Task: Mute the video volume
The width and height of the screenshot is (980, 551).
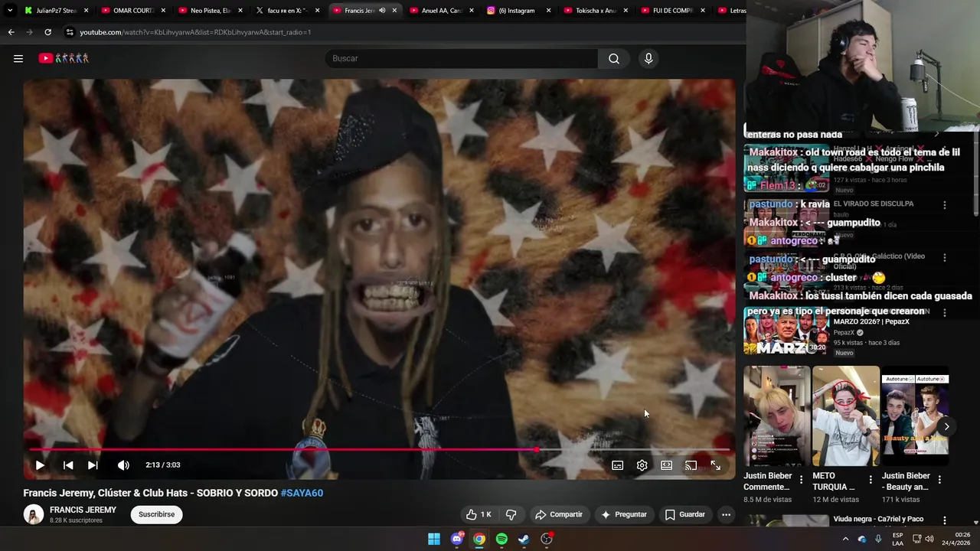Action: pyautogui.click(x=123, y=465)
